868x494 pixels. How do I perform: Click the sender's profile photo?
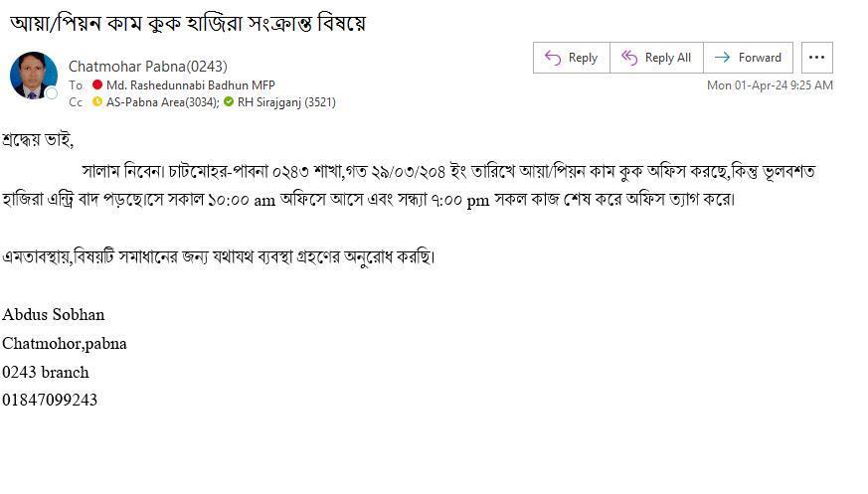pos(33,76)
